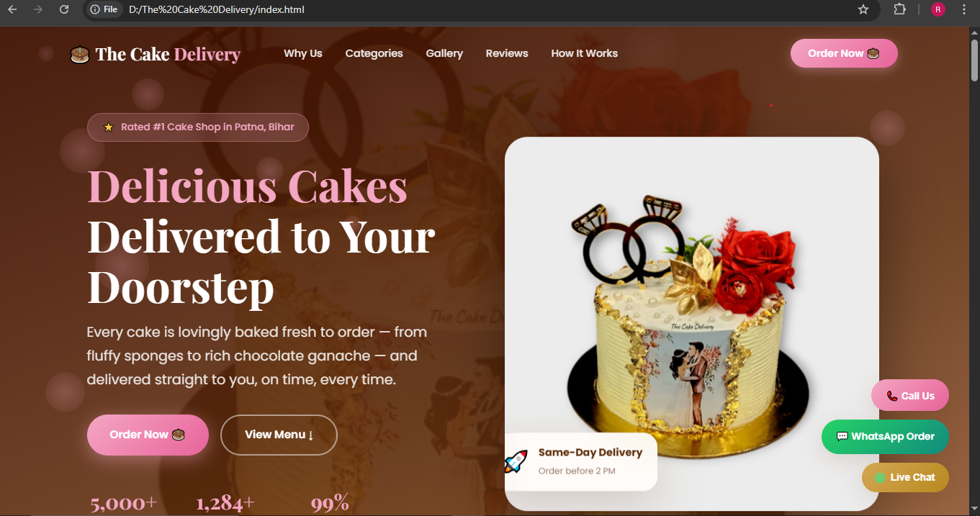Open the Chrome profile avatar
980x516 pixels.
(938, 9)
